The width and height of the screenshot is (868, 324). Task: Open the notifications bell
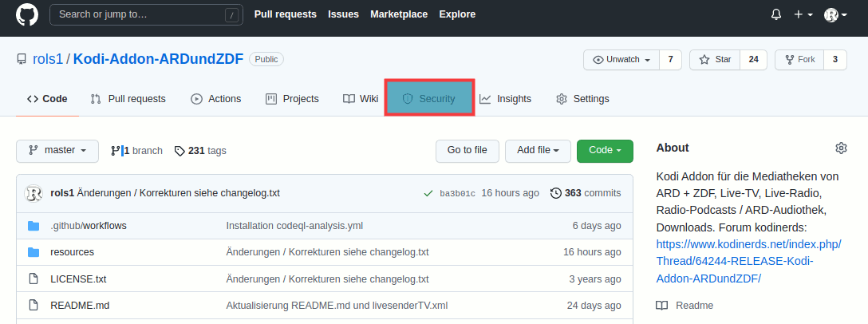[x=775, y=15]
